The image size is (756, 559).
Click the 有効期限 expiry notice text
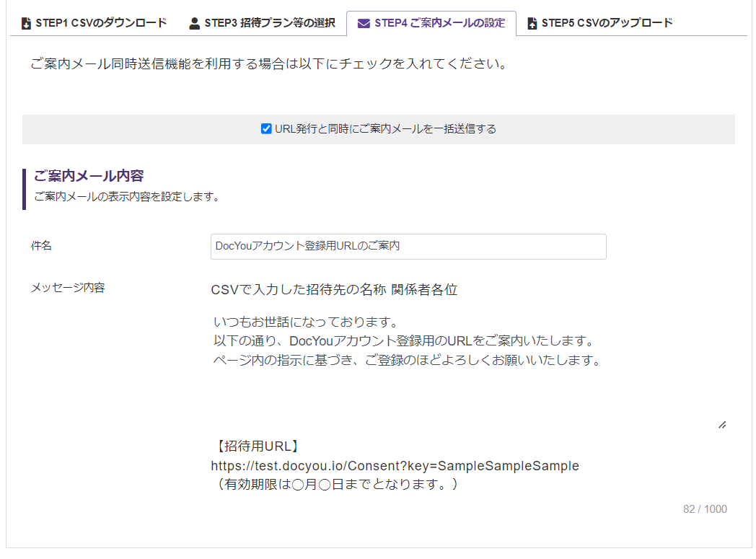[x=336, y=484]
